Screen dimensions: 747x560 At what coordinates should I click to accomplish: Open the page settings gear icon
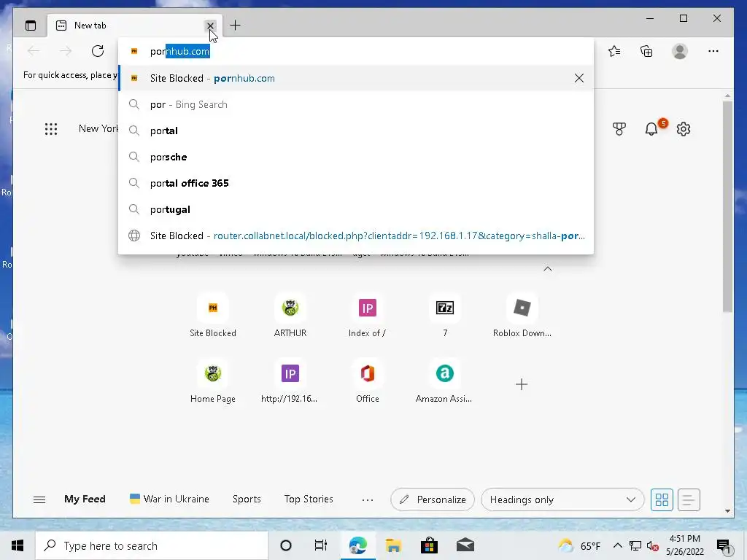coord(683,128)
